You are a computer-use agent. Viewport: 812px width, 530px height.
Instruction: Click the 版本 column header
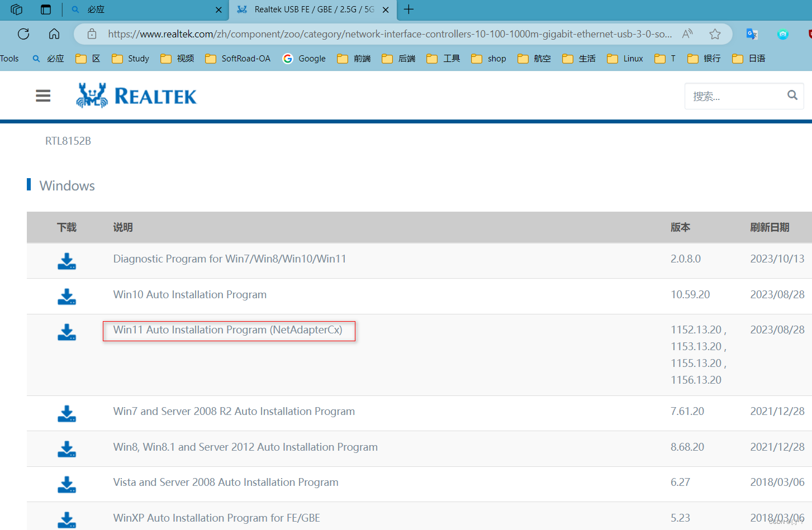tap(681, 227)
